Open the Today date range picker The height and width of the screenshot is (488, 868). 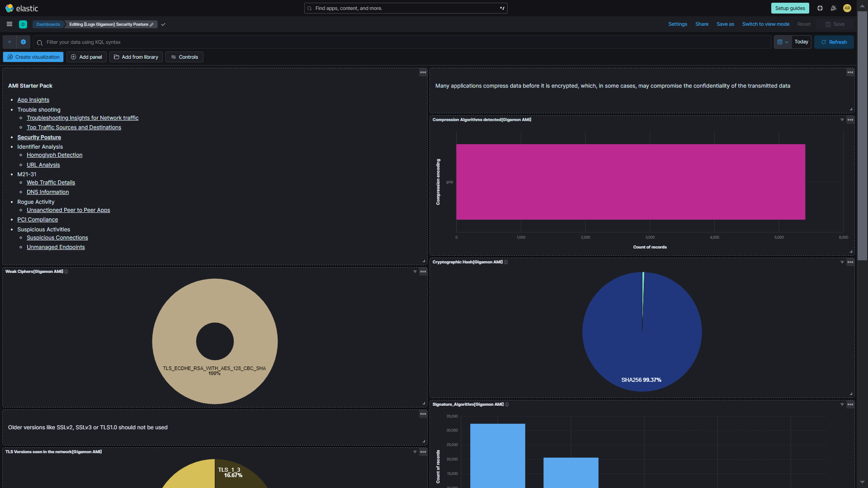[x=801, y=42]
